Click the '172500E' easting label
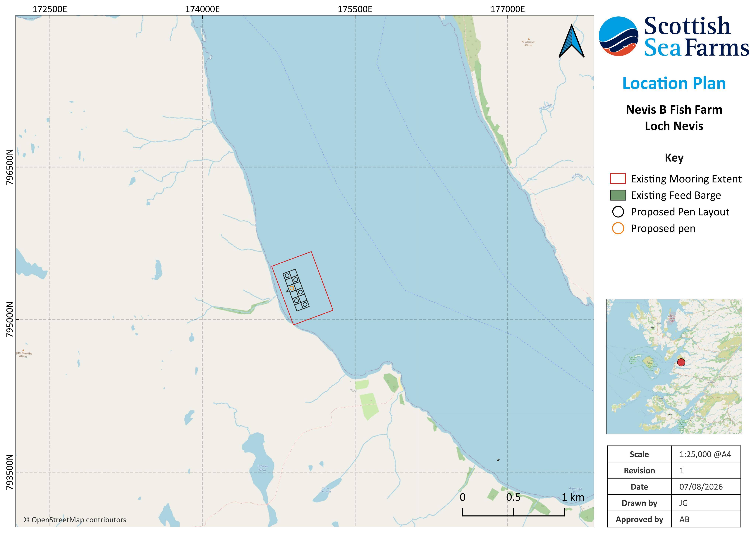Screen dimensions: 756x534 [x=50, y=9]
